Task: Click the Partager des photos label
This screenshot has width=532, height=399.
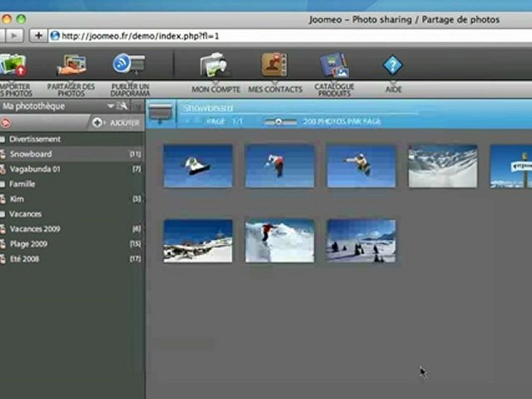Action: [71, 90]
